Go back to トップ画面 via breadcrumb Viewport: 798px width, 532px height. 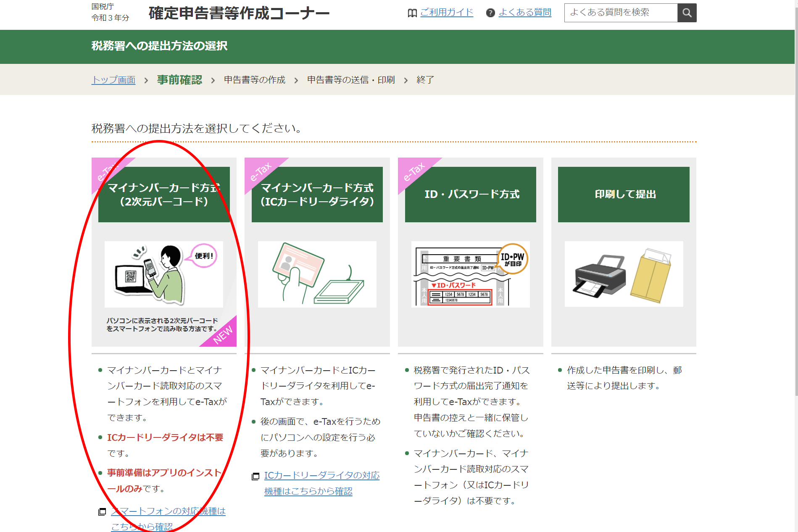pos(113,80)
